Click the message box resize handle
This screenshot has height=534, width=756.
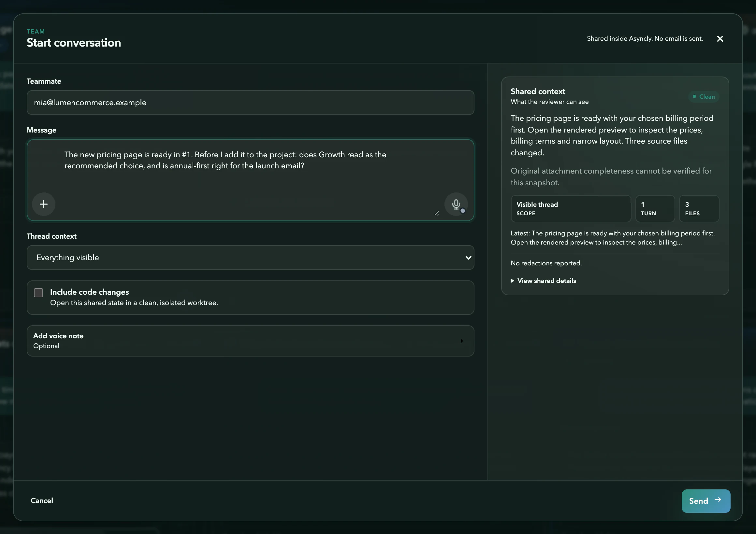pos(437,214)
